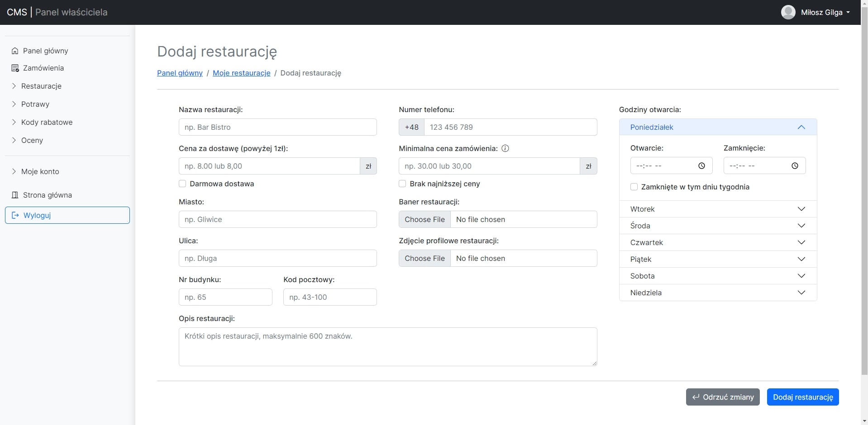The height and width of the screenshot is (425, 868).
Task: Focus the Ulica input field
Action: click(278, 258)
